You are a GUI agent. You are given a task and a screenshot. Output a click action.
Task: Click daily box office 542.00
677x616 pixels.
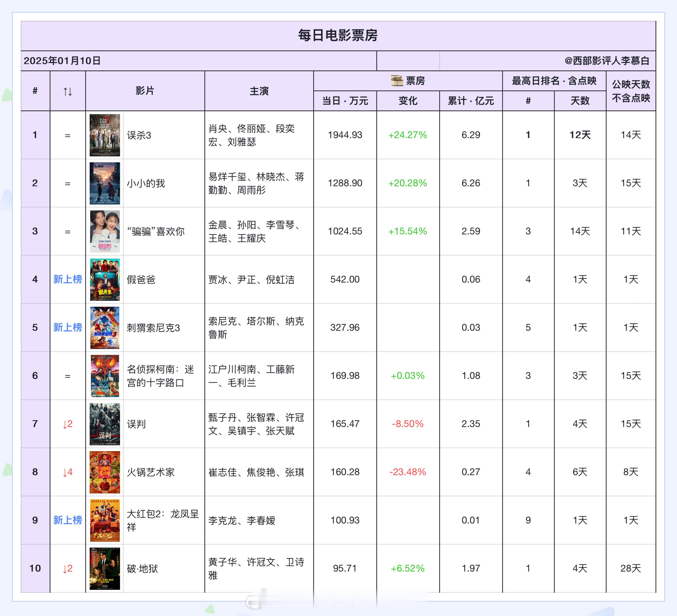point(345,279)
